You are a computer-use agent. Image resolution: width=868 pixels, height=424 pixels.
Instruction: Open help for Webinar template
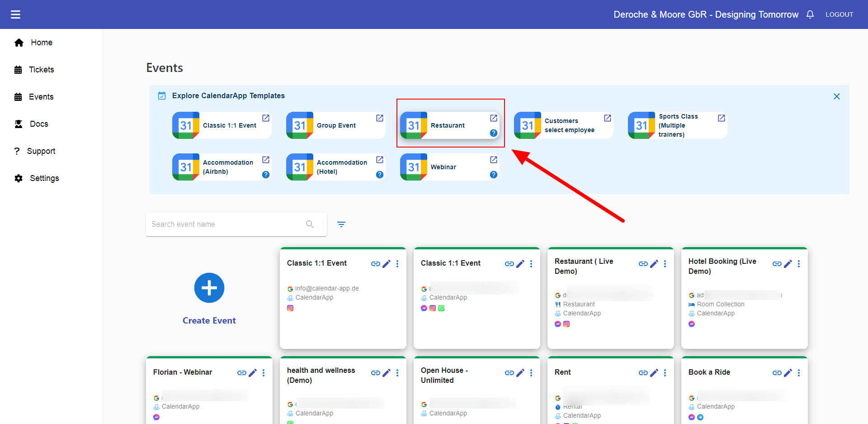pos(494,175)
